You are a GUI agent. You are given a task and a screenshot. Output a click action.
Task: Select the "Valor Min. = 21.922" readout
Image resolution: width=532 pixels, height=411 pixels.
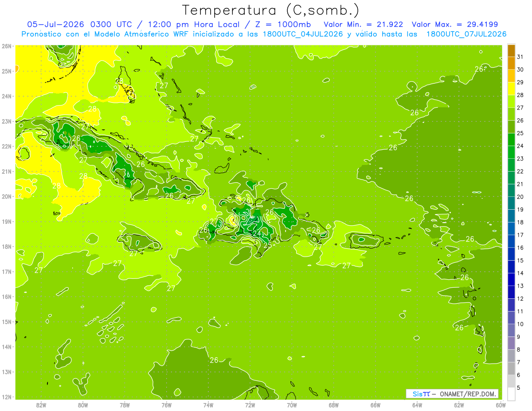pyautogui.click(x=364, y=24)
